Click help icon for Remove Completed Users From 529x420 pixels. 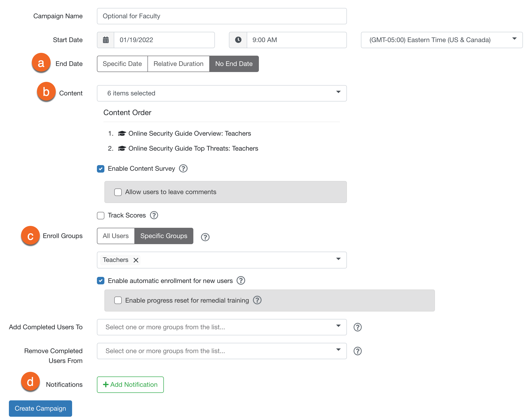point(357,351)
